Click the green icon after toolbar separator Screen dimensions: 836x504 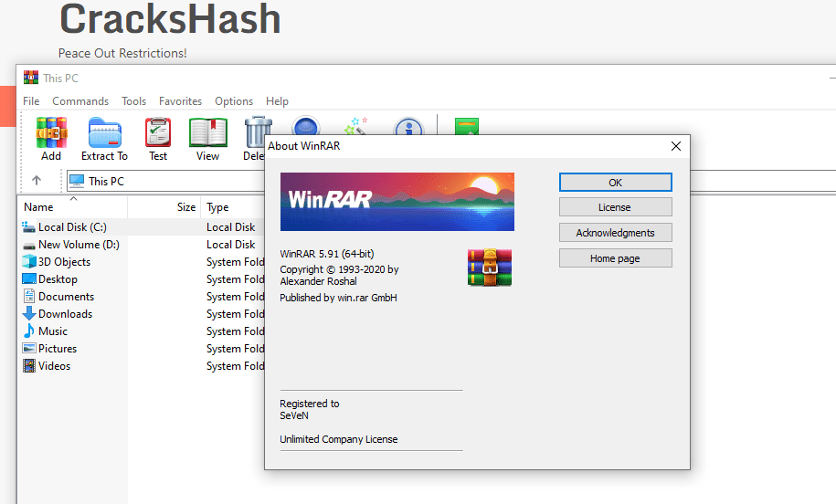click(x=467, y=126)
